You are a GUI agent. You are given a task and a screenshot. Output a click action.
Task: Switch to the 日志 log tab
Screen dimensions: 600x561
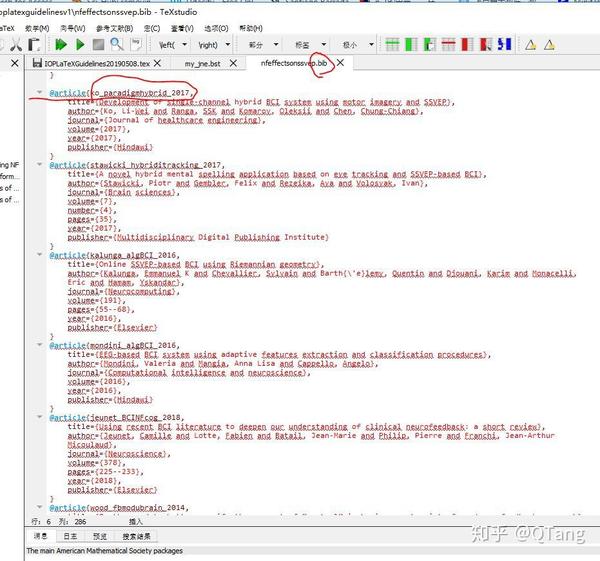70,536
